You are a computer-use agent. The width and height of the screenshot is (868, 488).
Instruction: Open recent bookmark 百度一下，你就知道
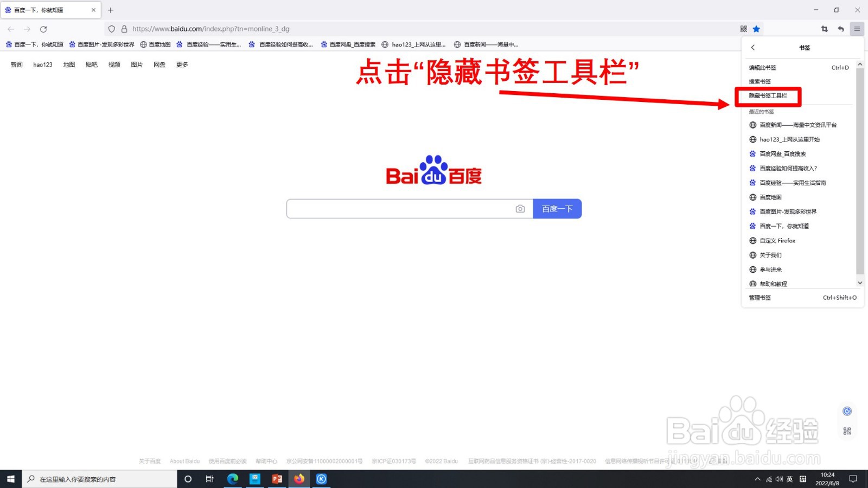coord(784,226)
